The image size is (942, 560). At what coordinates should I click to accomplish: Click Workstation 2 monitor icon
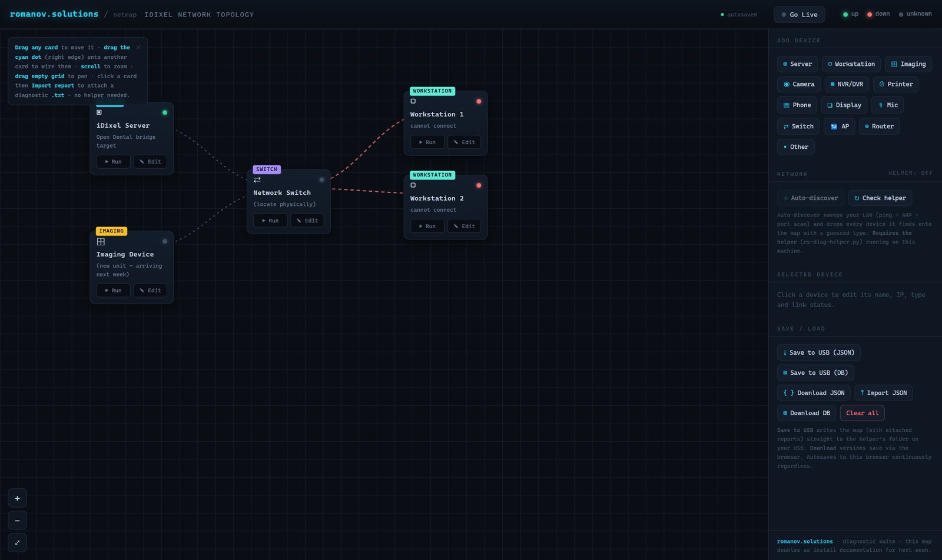click(x=413, y=185)
